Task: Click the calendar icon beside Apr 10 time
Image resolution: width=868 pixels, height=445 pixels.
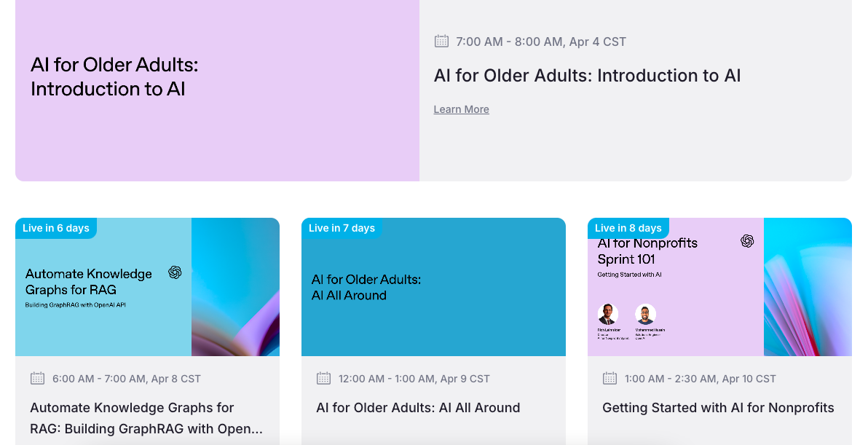Action: (609, 379)
